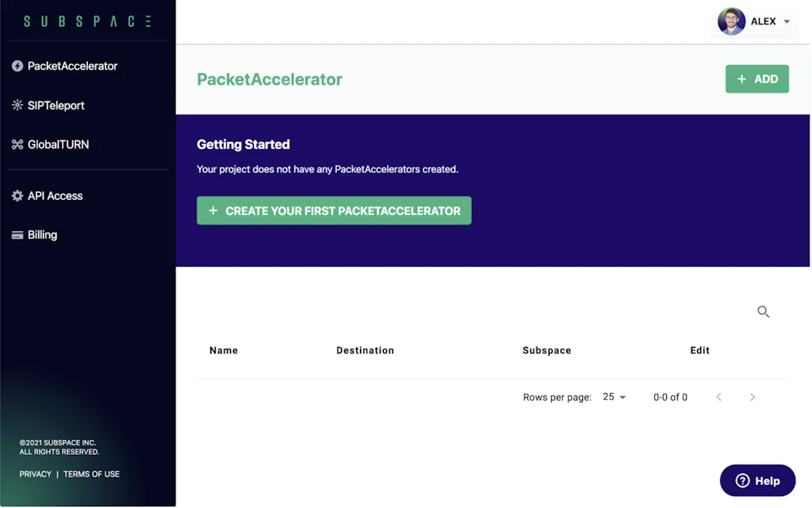Open the Terms of Use link
812x508 pixels.
[x=91, y=474]
